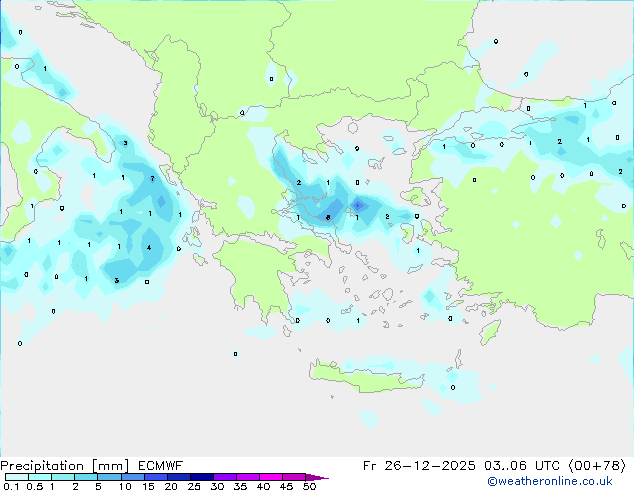Pick the 1–2 mm legend swatch
The width and height of the screenshot is (634, 490).
coord(63,477)
